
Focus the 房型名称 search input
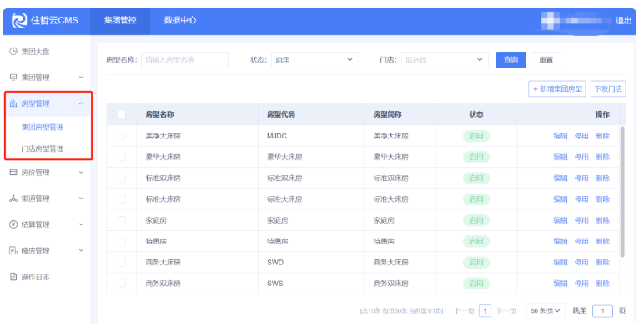[x=184, y=60]
